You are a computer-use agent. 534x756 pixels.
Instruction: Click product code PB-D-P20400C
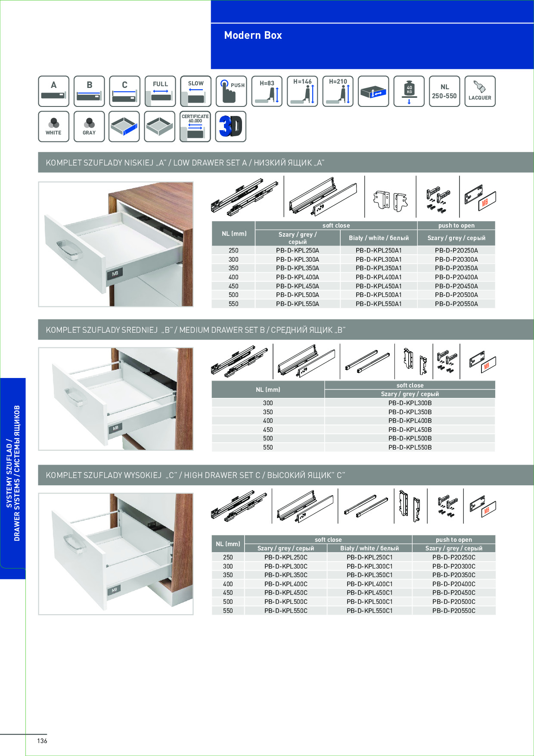(x=453, y=584)
